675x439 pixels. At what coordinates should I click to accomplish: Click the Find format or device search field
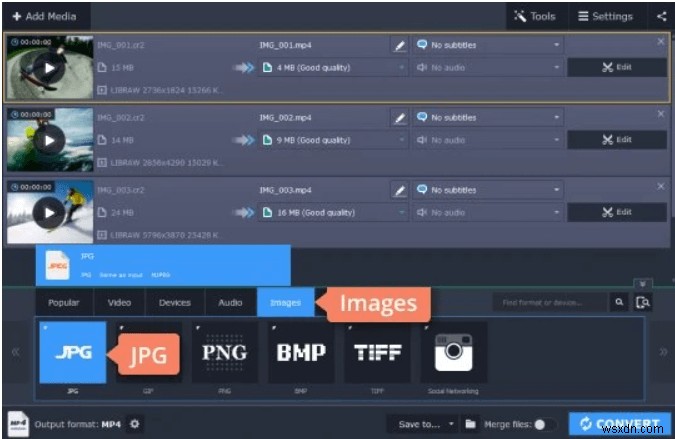(551, 303)
